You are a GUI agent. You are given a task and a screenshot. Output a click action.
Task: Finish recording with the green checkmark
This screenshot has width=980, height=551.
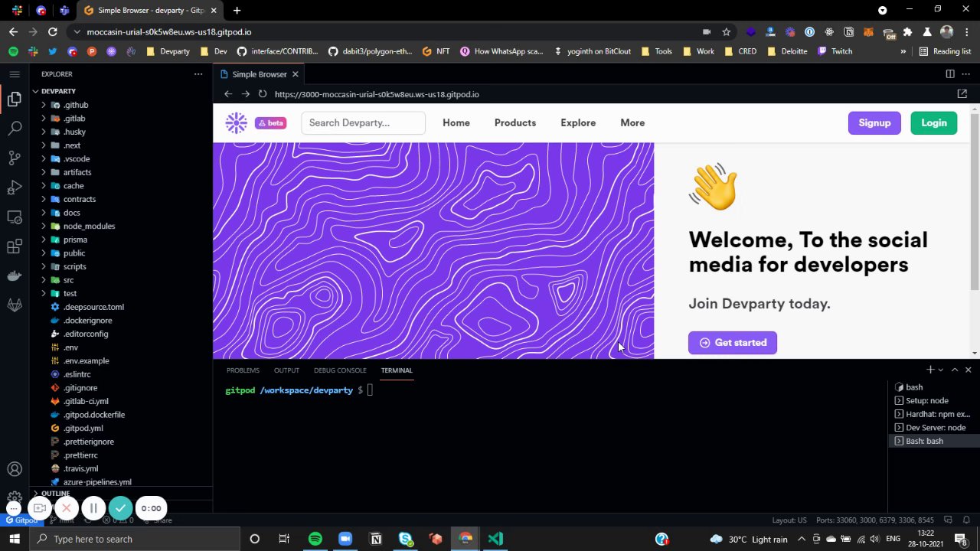121,508
